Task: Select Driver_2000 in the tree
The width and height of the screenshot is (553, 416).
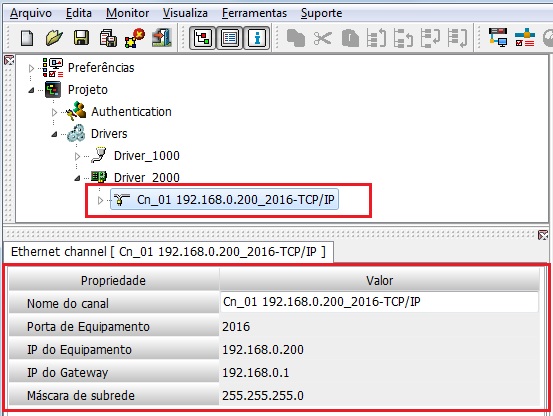Action: tap(147, 177)
